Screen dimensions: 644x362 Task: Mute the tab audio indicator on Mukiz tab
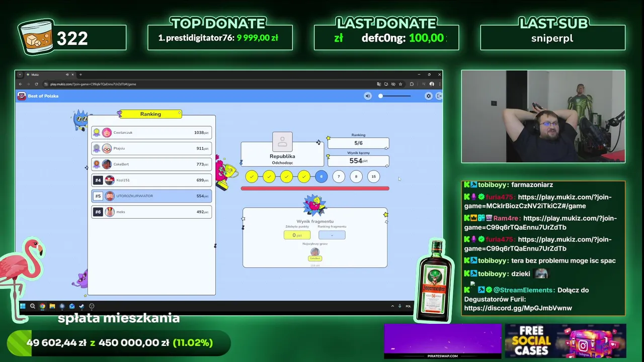tap(67, 74)
